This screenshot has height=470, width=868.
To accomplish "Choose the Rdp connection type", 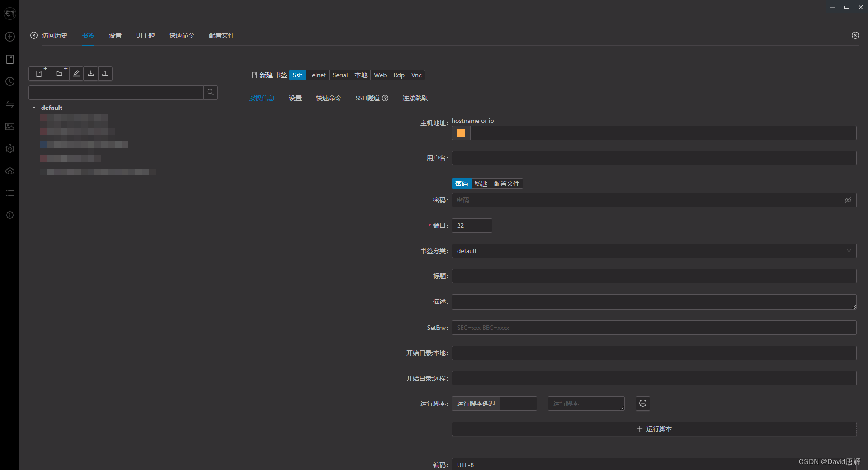I will (x=399, y=75).
